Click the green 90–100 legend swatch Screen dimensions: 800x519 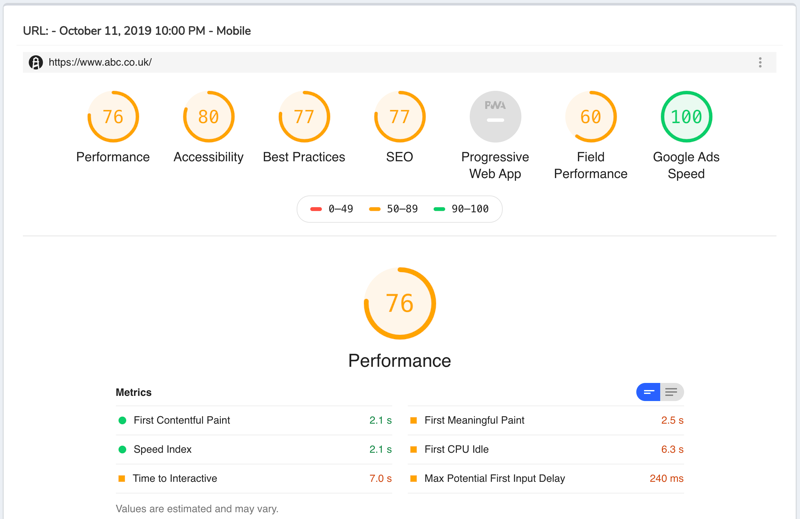[x=439, y=209]
